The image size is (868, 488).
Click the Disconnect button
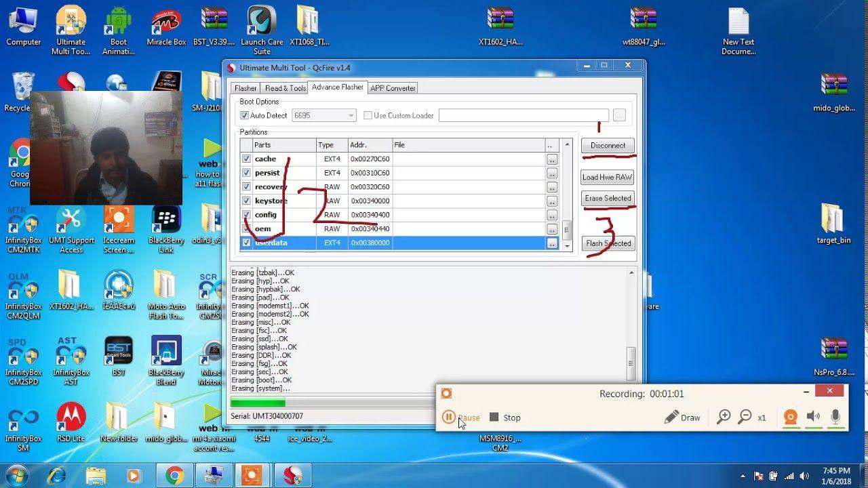pos(608,146)
